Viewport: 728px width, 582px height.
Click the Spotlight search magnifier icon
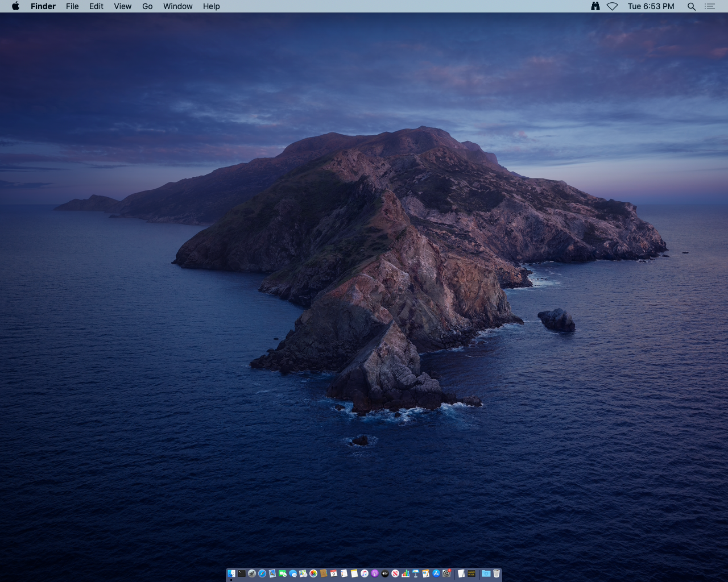click(692, 6)
